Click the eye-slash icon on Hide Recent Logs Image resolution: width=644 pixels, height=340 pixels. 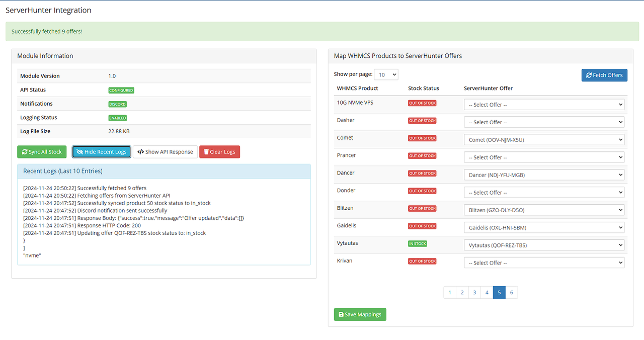79,152
